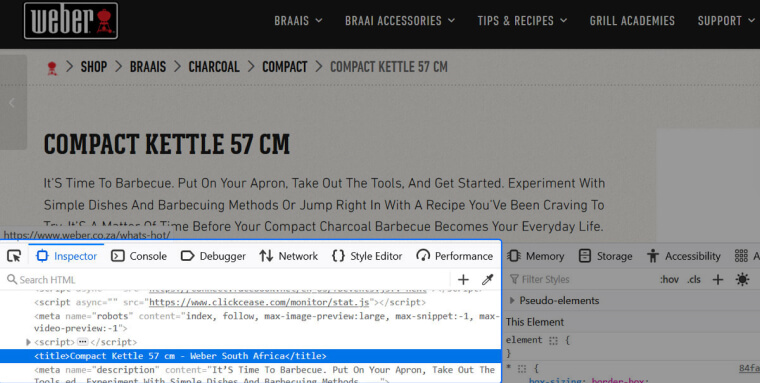Expand the collapsed script ellipsis badge

[83, 342]
